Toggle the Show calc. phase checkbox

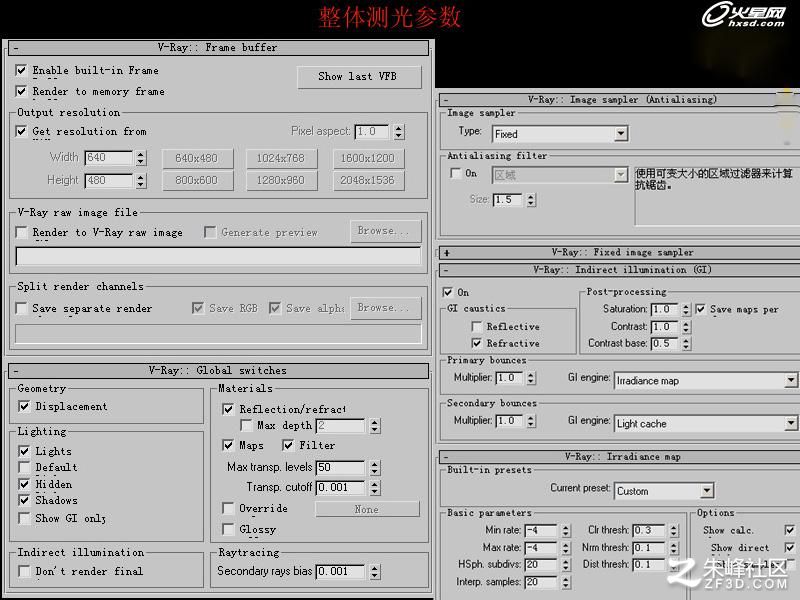[x=790, y=531]
